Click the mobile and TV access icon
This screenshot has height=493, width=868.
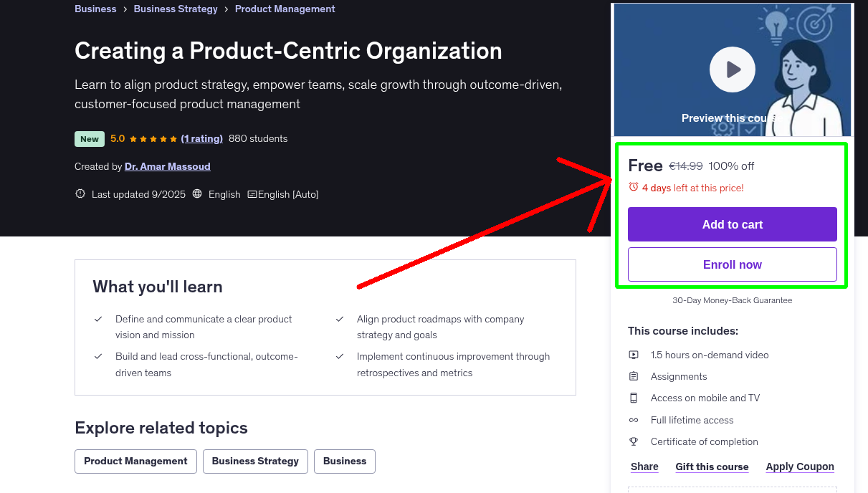click(x=634, y=398)
